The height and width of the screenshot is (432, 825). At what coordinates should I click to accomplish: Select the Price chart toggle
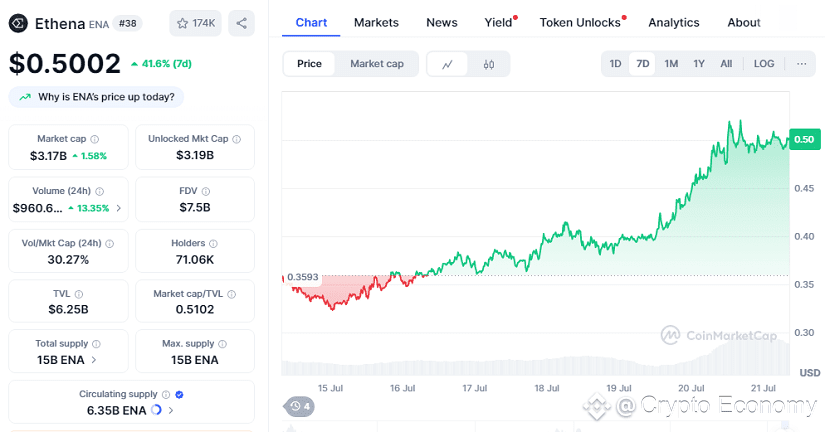[x=309, y=64]
